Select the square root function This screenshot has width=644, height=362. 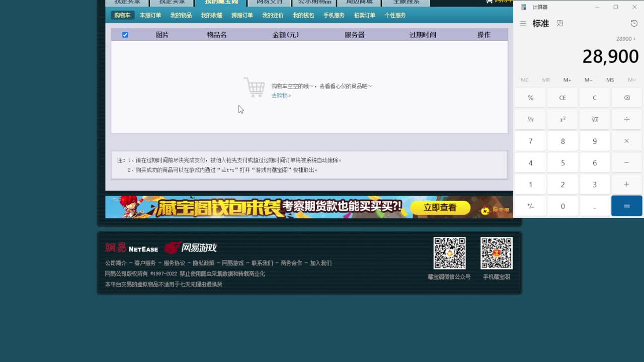tap(594, 119)
